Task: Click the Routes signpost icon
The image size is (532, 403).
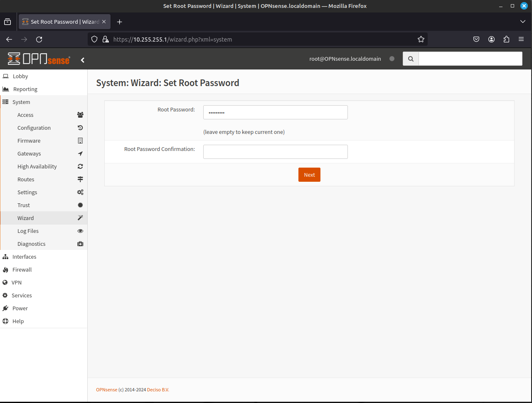Action: (x=80, y=179)
